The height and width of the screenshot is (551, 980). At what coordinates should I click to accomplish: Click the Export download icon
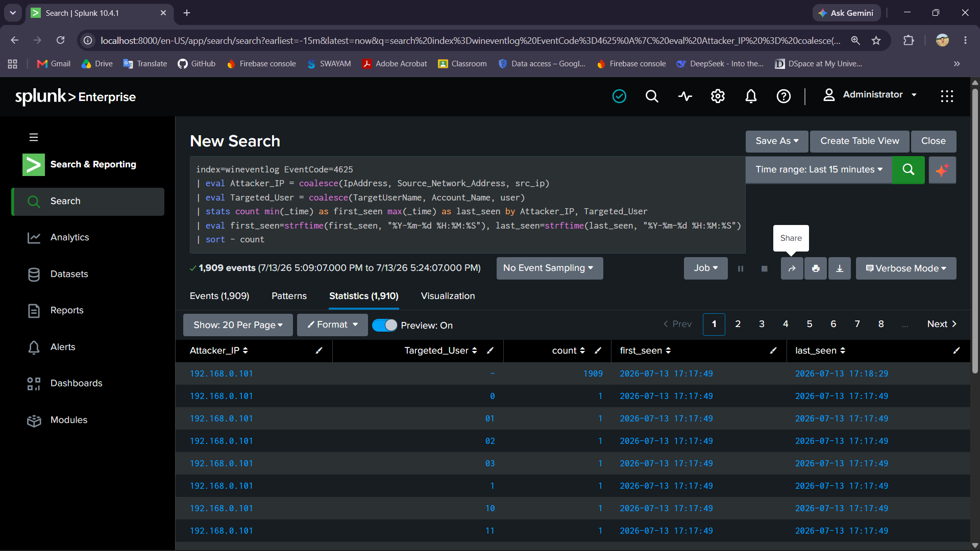click(840, 268)
